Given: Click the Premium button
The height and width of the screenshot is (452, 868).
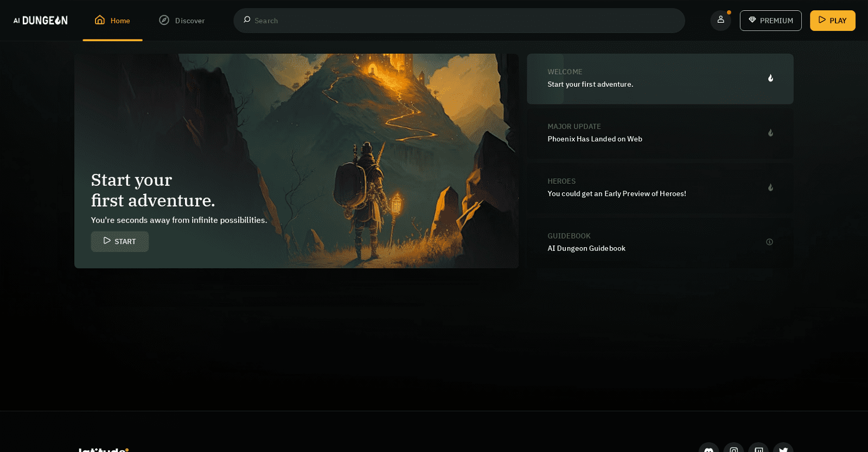Looking at the screenshot, I should click(770, 21).
